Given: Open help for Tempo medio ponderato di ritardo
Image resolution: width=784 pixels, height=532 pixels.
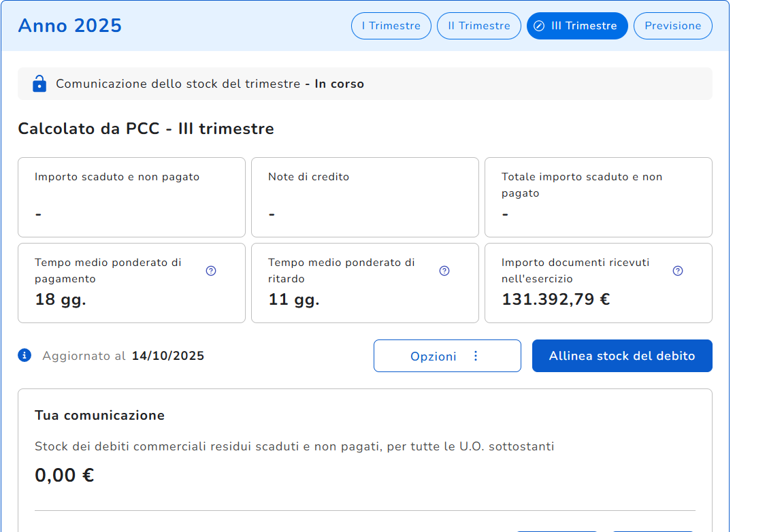Looking at the screenshot, I should pos(444,271).
